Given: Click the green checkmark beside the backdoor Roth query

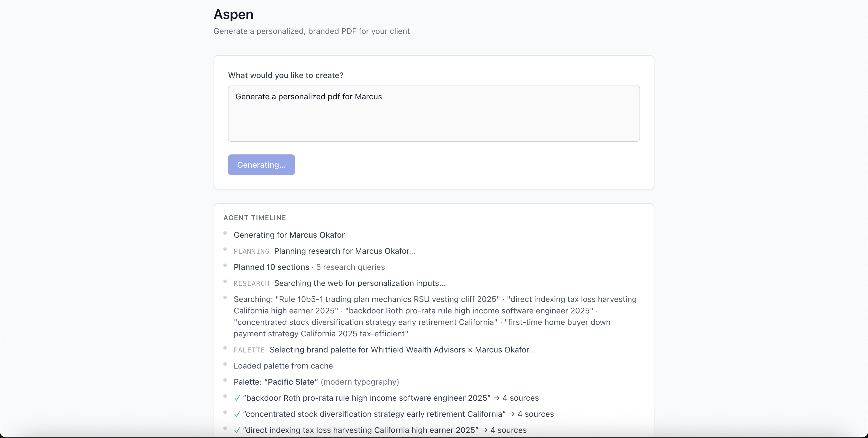Looking at the screenshot, I should point(237,398).
